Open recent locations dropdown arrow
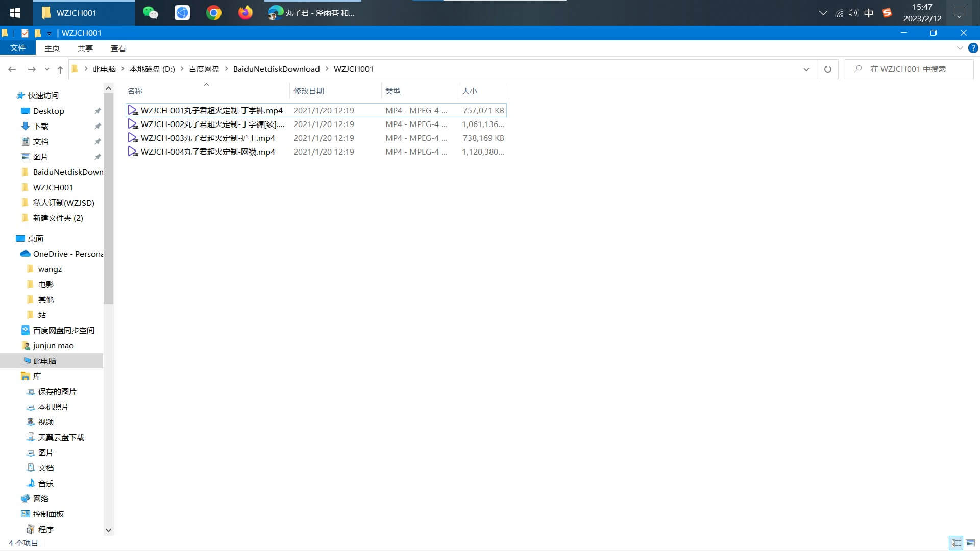This screenshot has height=551, width=980. [x=47, y=69]
